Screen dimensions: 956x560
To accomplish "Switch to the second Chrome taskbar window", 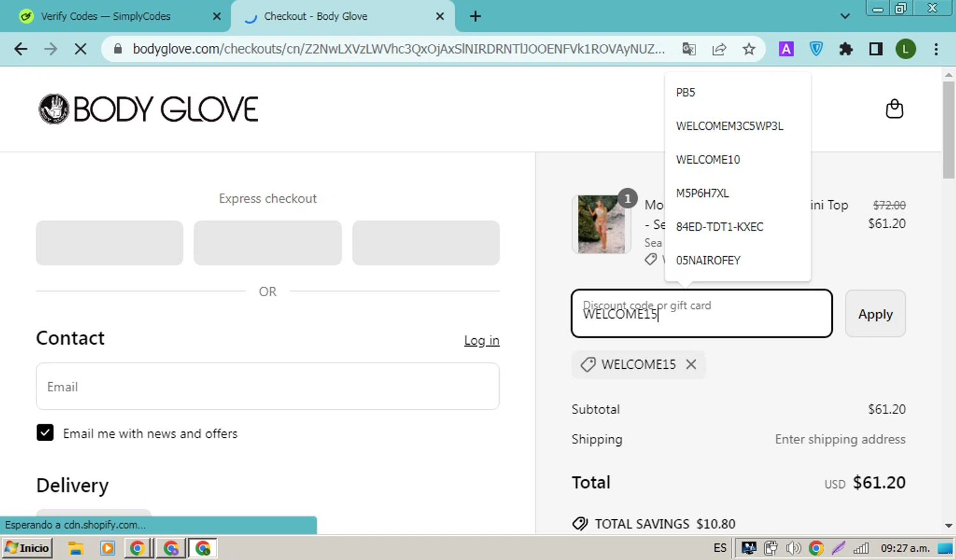I will pyautogui.click(x=170, y=548).
